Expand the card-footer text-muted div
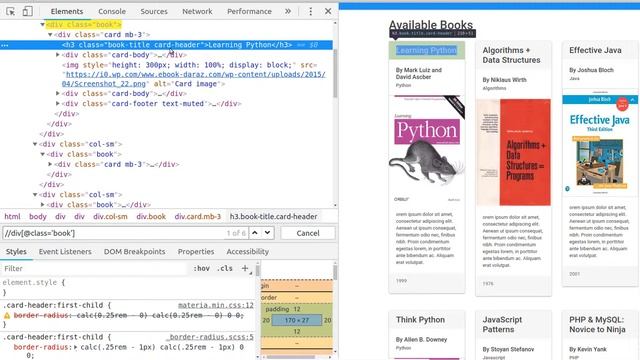The height and width of the screenshot is (360, 640). click(58, 104)
